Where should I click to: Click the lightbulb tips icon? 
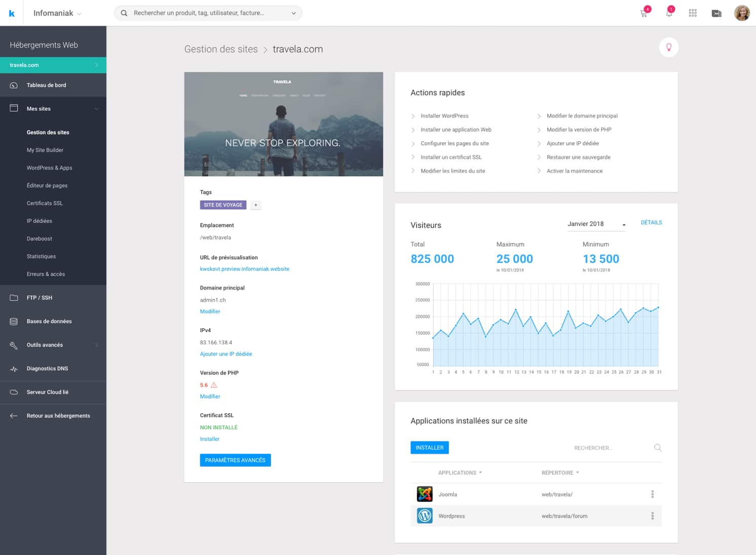tap(668, 48)
